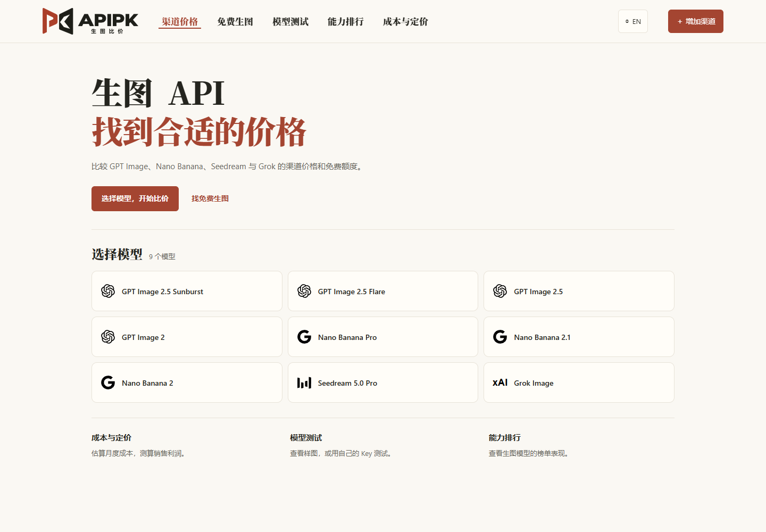Click the 选择模型，开始比价 button
766x532 pixels.
(x=135, y=198)
